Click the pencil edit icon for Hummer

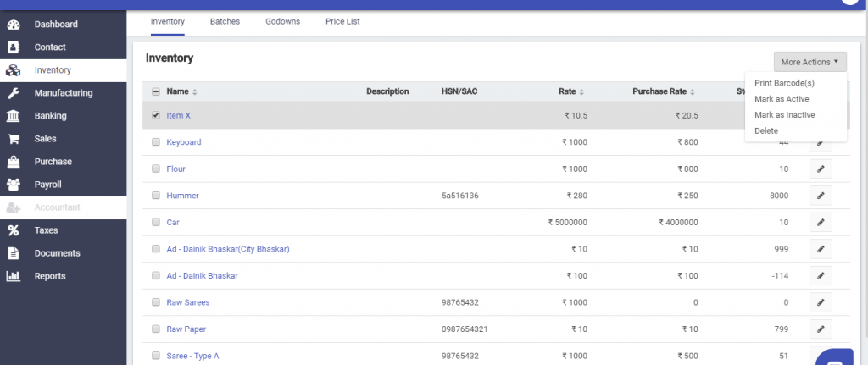click(x=820, y=196)
